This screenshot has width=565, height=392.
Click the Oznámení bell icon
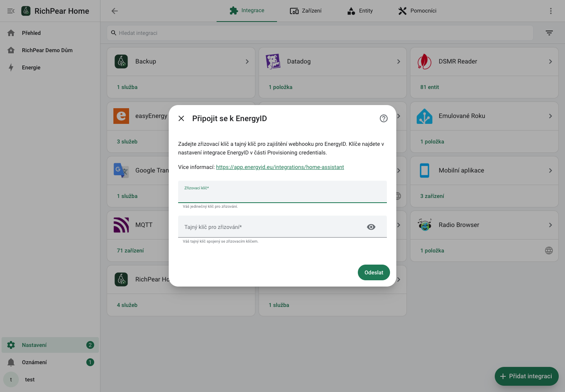(x=11, y=362)
